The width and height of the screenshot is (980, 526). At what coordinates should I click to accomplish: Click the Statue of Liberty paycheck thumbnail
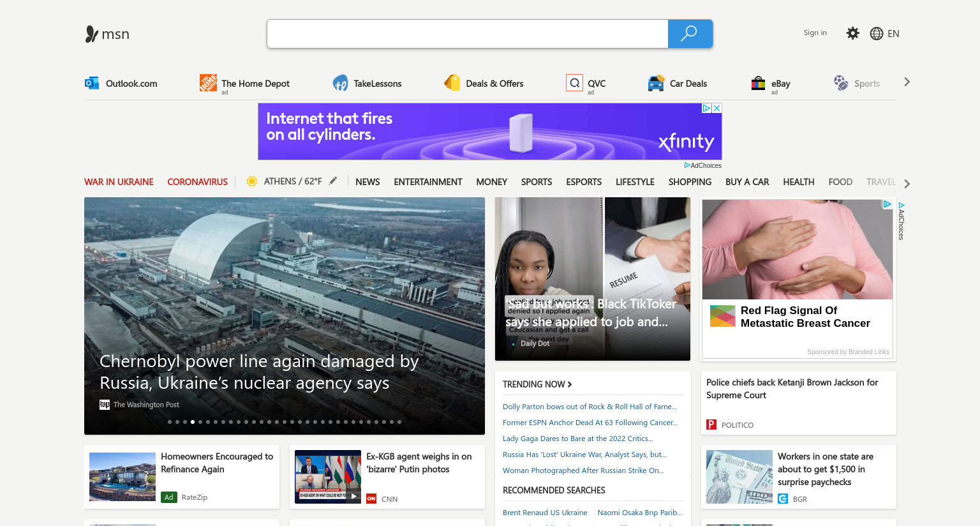(739, 477)
